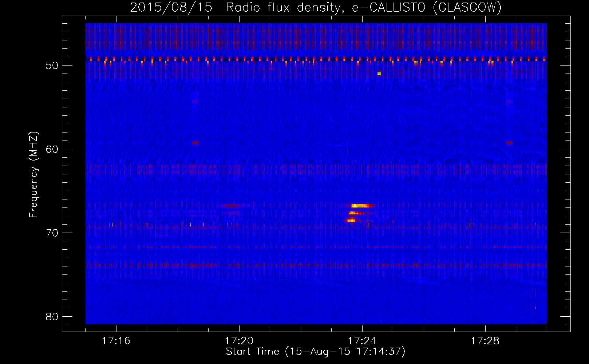Screen dimensions: 589x364
Task: Click the 70 frequency tick label
Action: (52, 233)
